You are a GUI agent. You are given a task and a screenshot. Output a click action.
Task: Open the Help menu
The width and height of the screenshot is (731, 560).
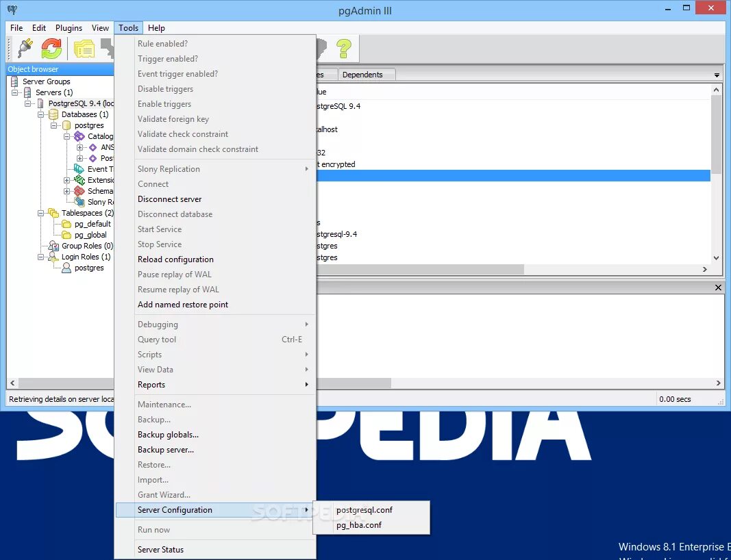(x=156, y=28)
